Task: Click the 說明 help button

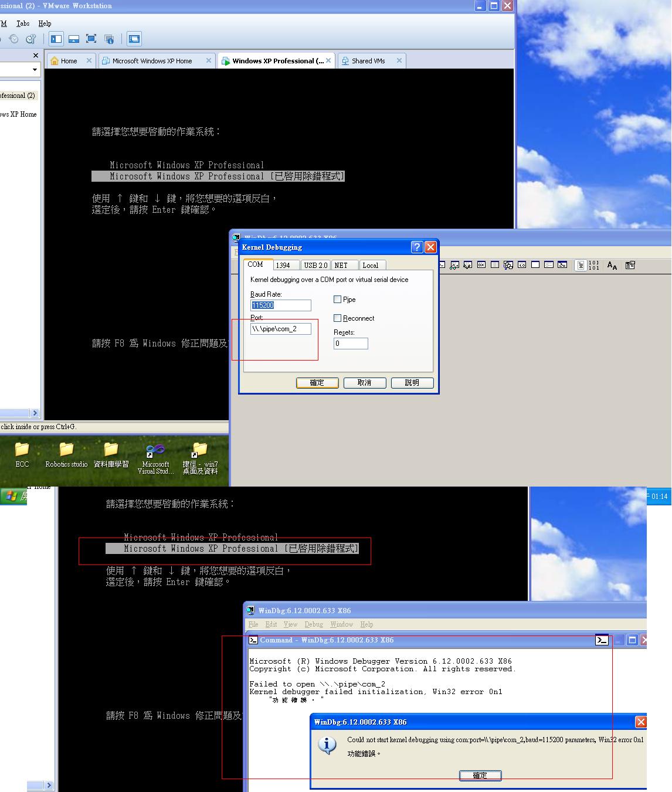Action: point(412,383)
